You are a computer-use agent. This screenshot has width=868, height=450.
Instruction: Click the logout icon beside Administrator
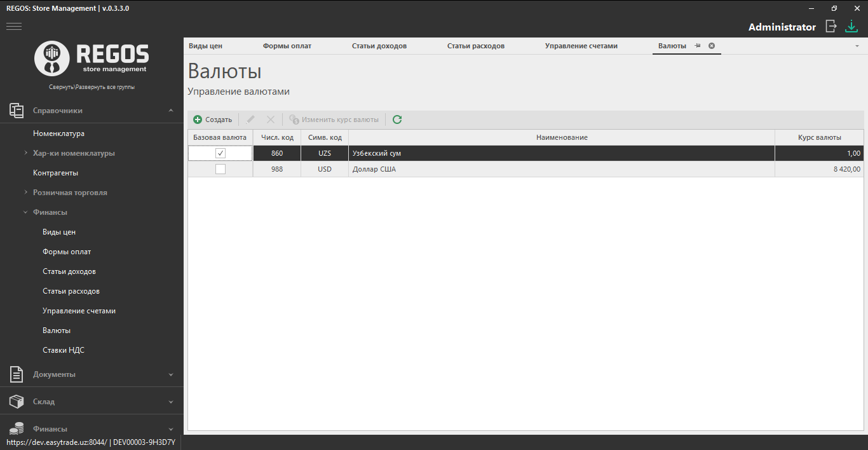[831, 26]
